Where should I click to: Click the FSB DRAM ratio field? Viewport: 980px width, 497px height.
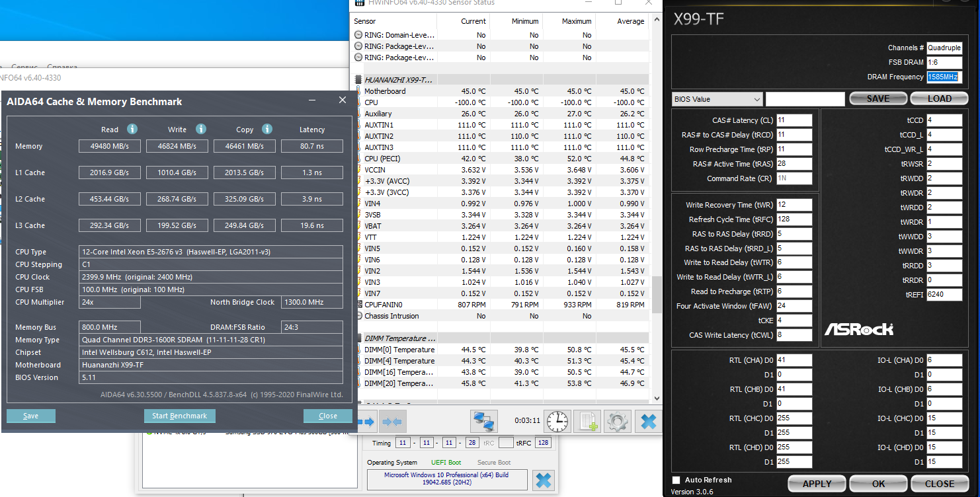944,62
